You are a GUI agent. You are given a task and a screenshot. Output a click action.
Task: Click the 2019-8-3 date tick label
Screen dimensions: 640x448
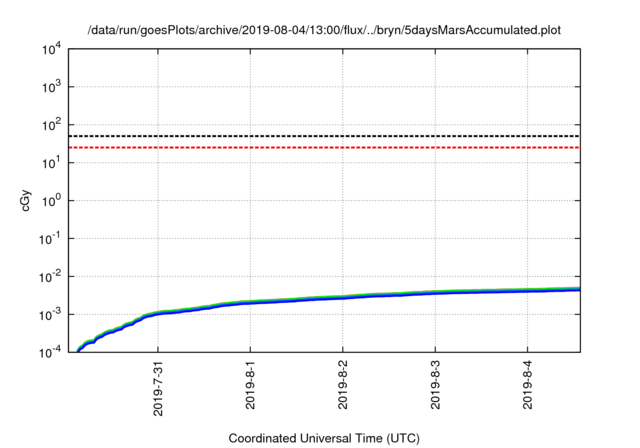(x=436, y=385)
